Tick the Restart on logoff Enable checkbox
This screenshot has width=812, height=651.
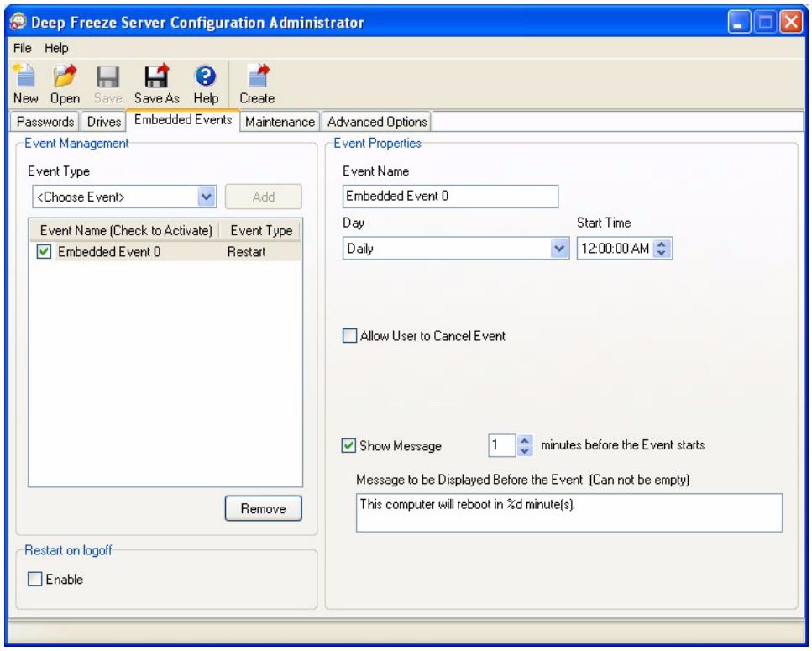[34, 579]
